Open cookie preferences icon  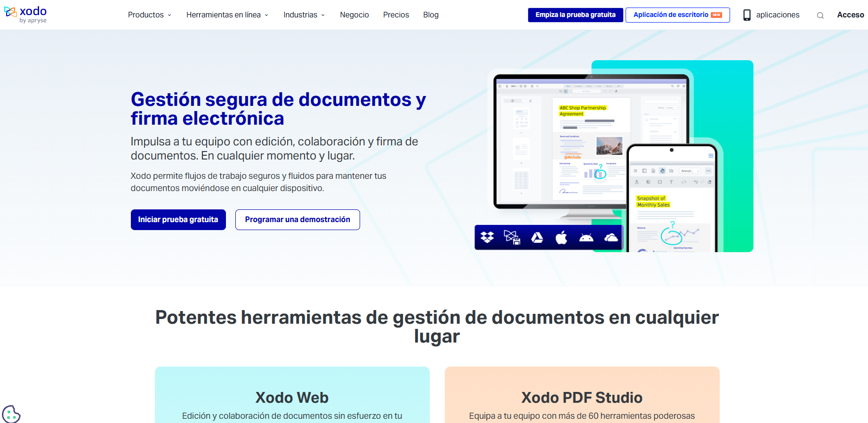(11, 414)
